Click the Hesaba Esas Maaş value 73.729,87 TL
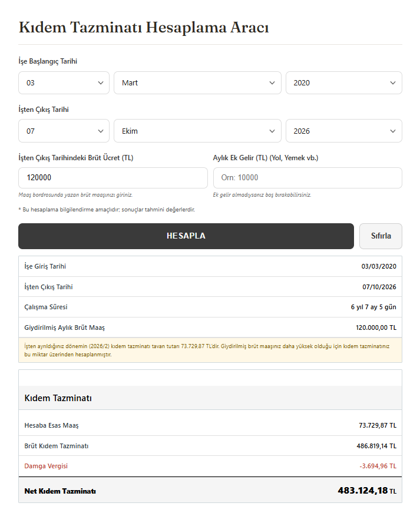Image resolution: width=420 pixels, height=526 pixels. [x=378, y=425]
